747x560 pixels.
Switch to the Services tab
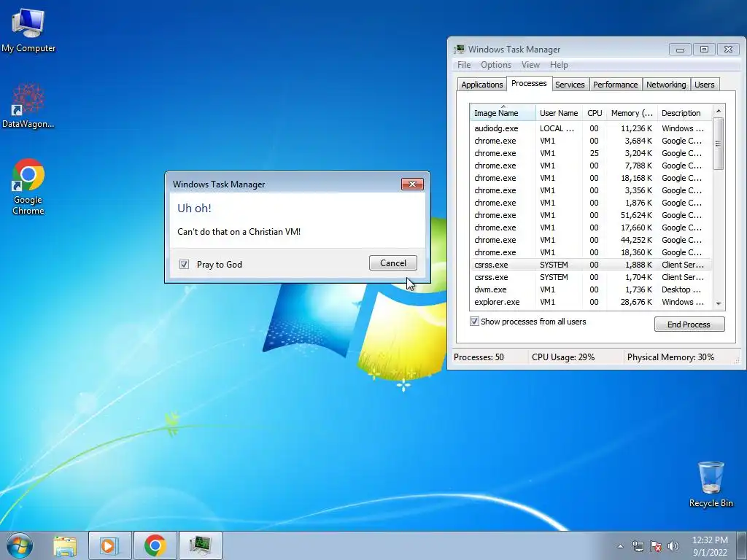[x=570, y=85]
